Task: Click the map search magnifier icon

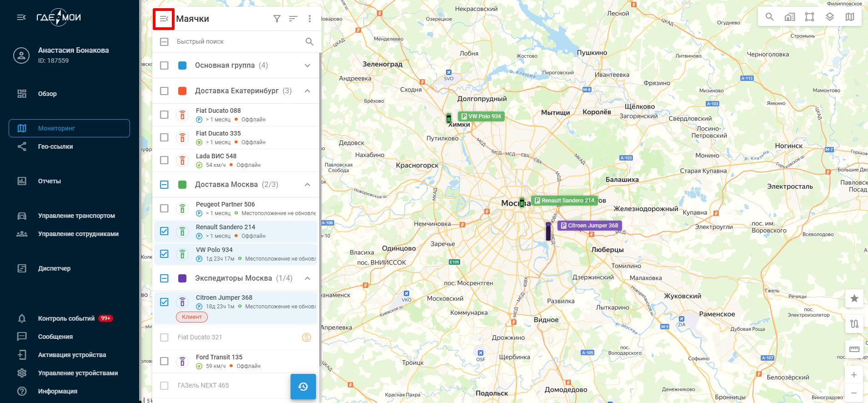Action: [769, 17]
